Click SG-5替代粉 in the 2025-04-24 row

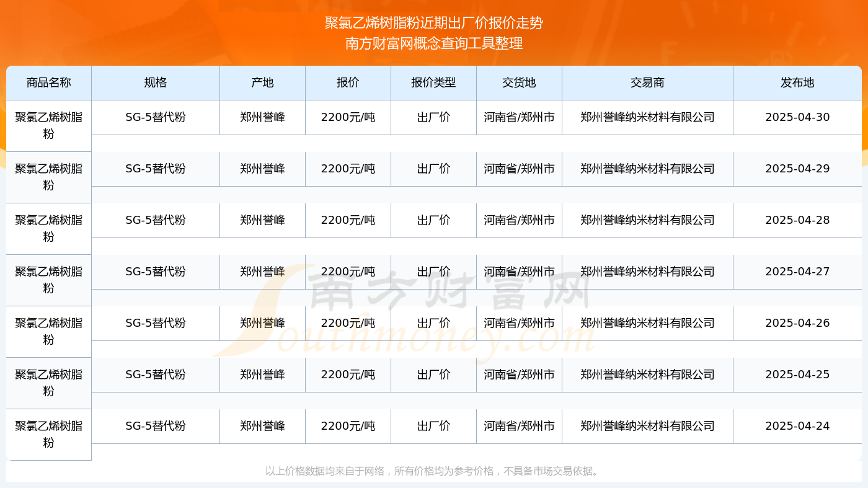pyautogui.click(x=156, y=426)
